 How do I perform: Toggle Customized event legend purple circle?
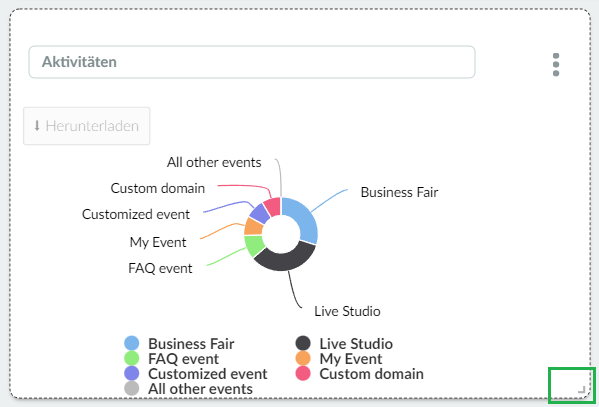pyautogui.click(x=131, y=373)
